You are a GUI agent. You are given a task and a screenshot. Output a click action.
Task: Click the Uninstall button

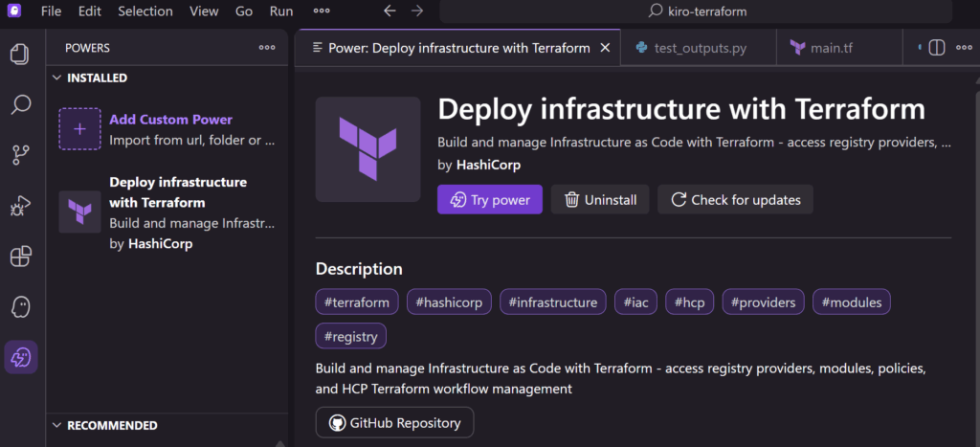600,200
